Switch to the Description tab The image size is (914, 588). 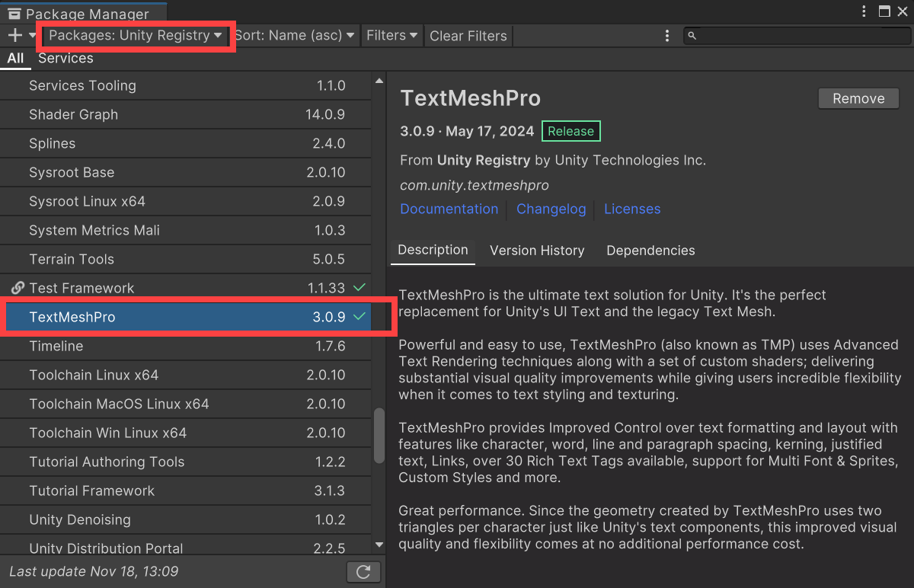433,251
